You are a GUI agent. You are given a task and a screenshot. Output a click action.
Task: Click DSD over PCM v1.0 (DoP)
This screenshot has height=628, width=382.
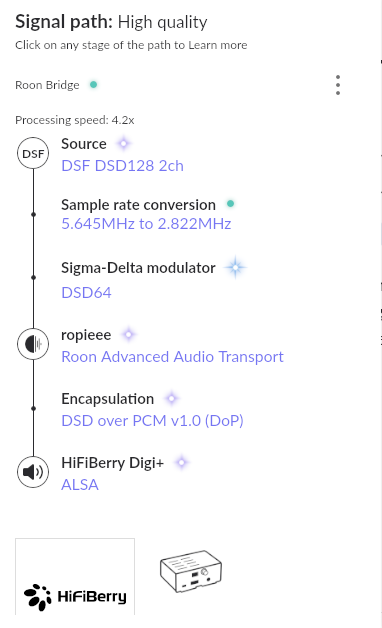153,421
